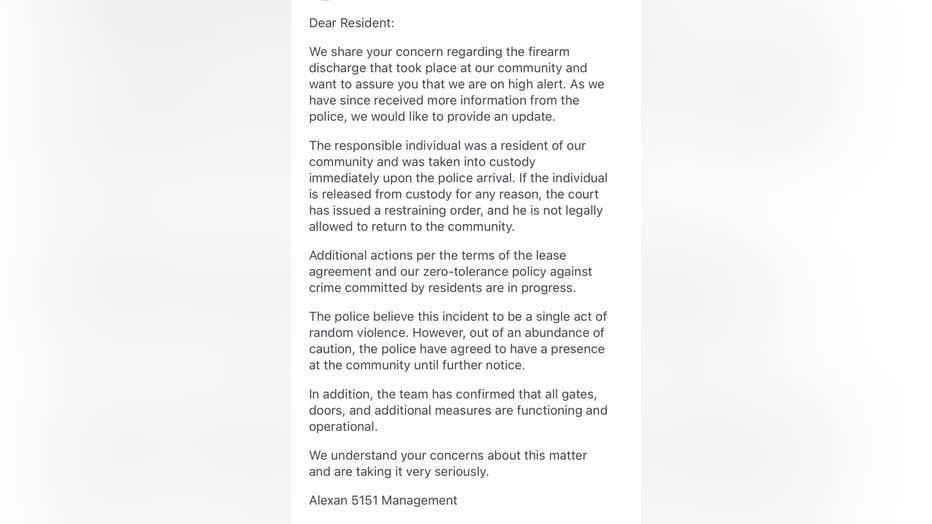The image size is (932, 524).
Task: Click the paragraph starting "We share your concern"
Action: (x=456, y=84)
